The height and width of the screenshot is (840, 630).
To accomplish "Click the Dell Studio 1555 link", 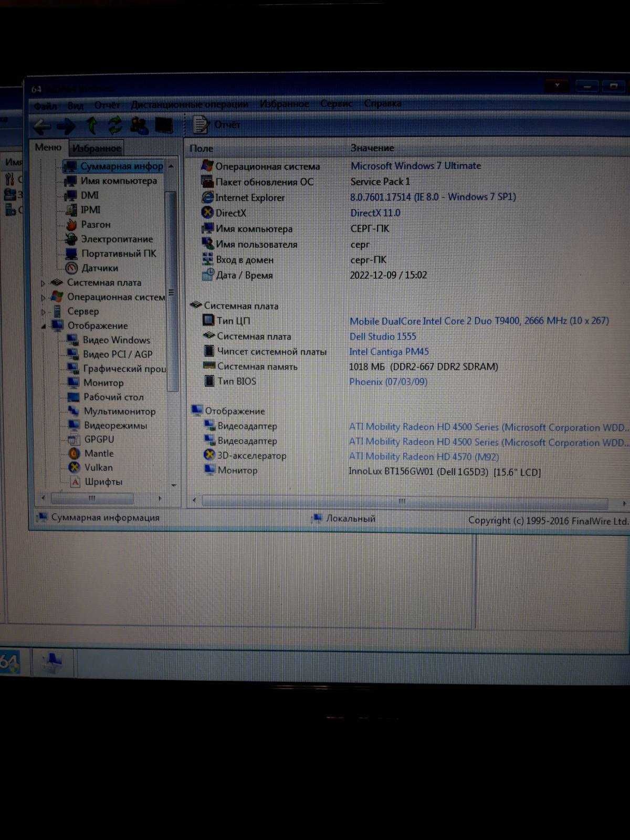I will [383, 337].
